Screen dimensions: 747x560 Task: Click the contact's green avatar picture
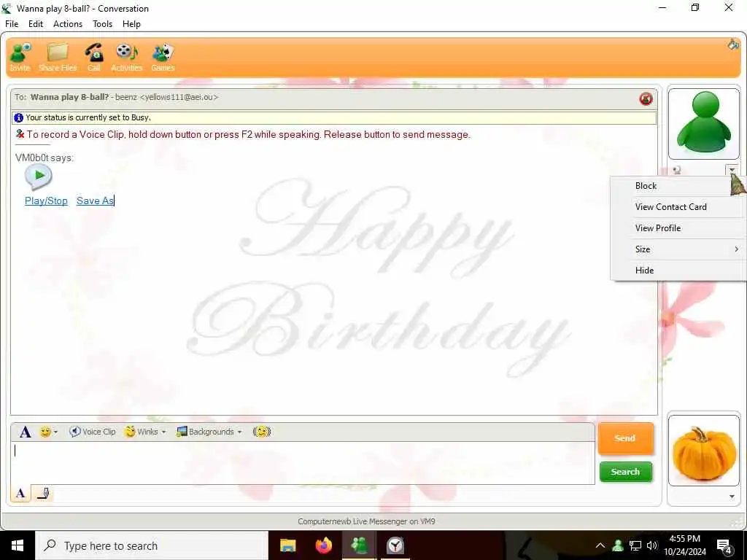(704, 124)
